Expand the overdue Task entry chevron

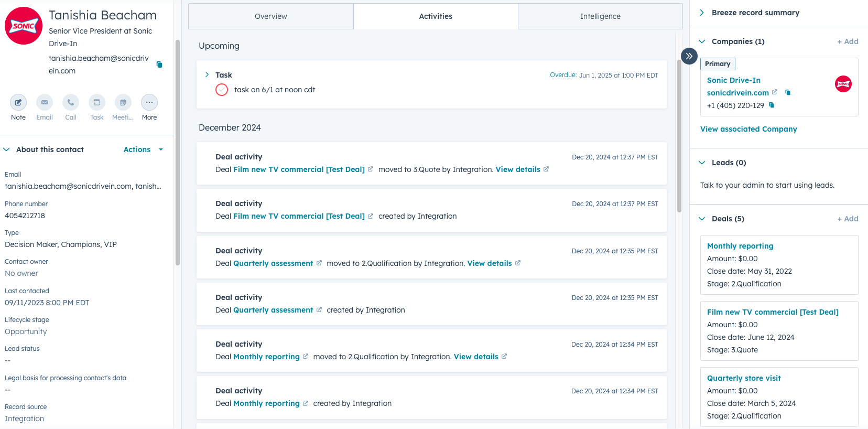pos(207,74)
